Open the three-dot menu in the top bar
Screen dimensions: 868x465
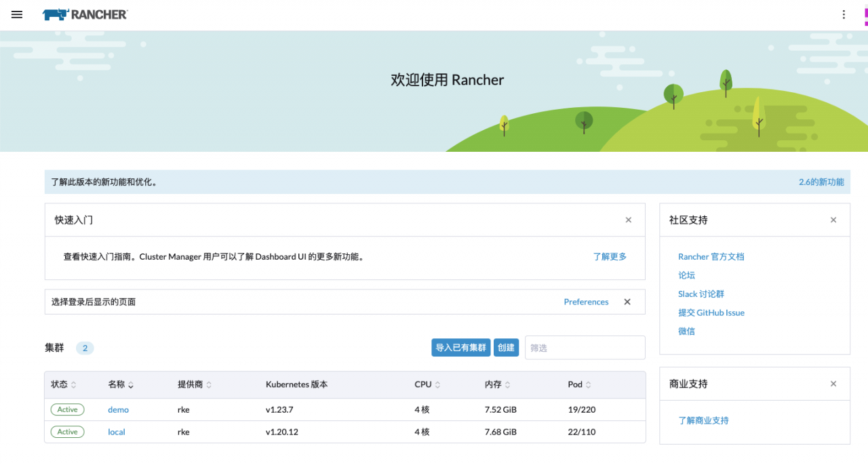pos(843,14)
